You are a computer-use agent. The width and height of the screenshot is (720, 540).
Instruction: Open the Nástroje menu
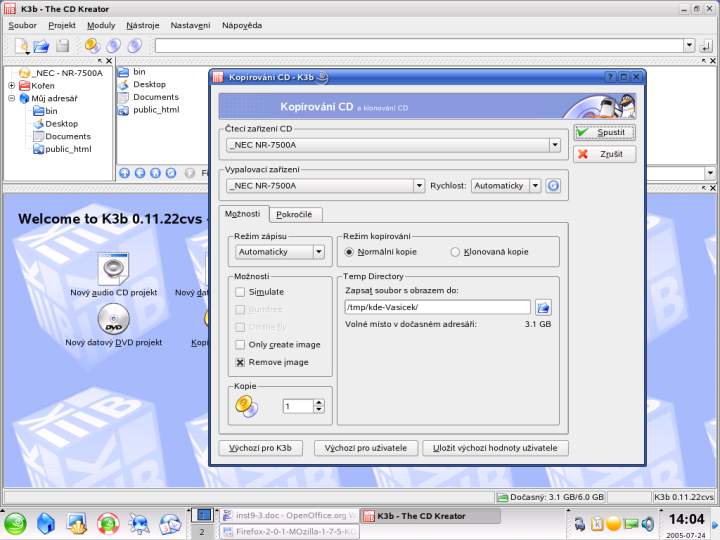[143, 25]
